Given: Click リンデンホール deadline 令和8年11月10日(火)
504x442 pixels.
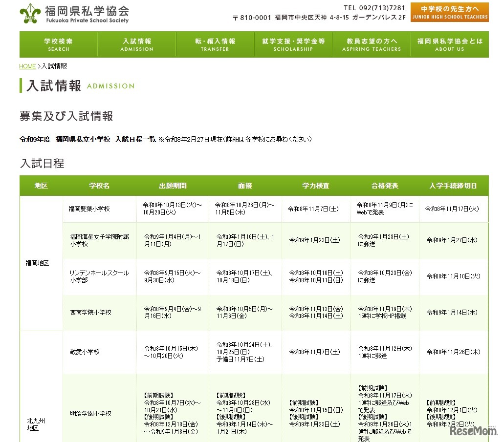Looking at the screenshot, I should (453, 276).
